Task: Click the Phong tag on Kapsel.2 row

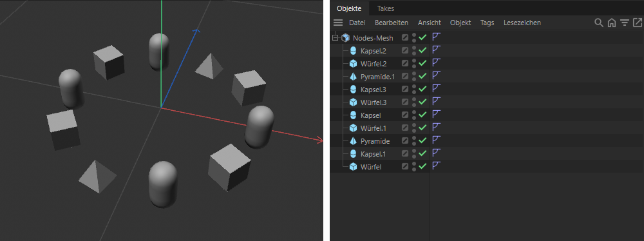Action: pyautogui.click(x=436, y=51)
